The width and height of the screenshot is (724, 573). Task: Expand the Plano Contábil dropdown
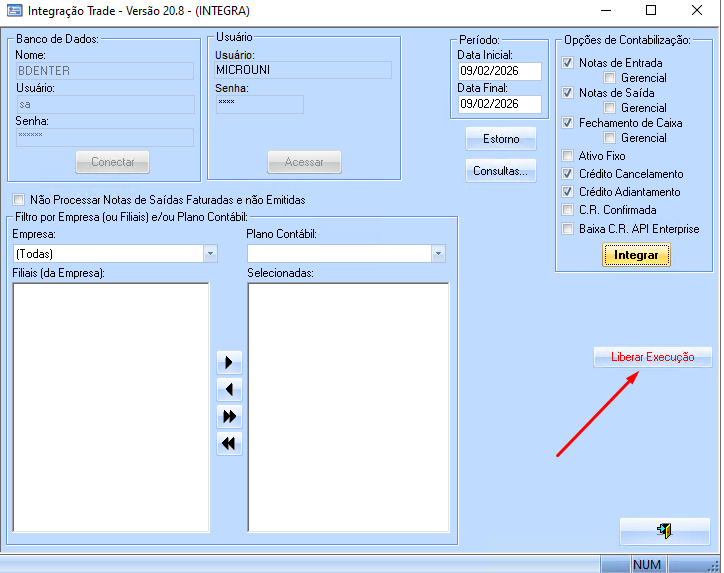click(x=438, y=254)
